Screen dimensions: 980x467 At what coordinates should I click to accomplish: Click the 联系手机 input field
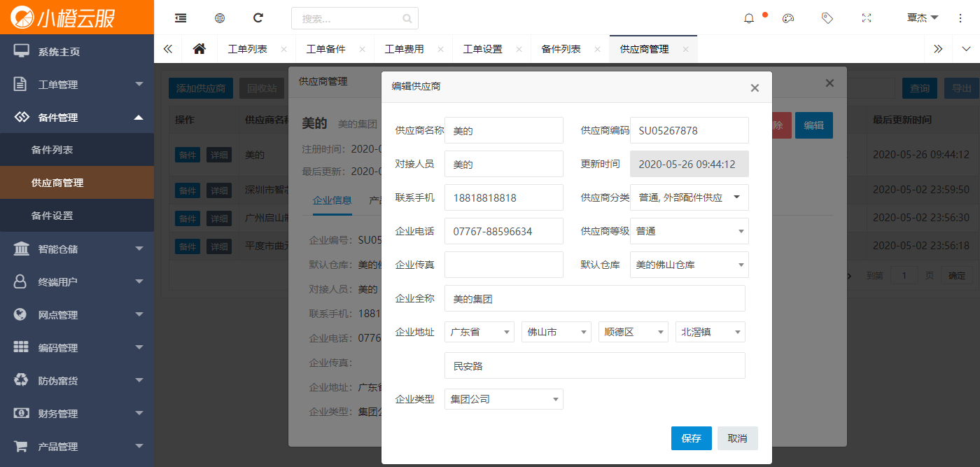pos(504,197)
